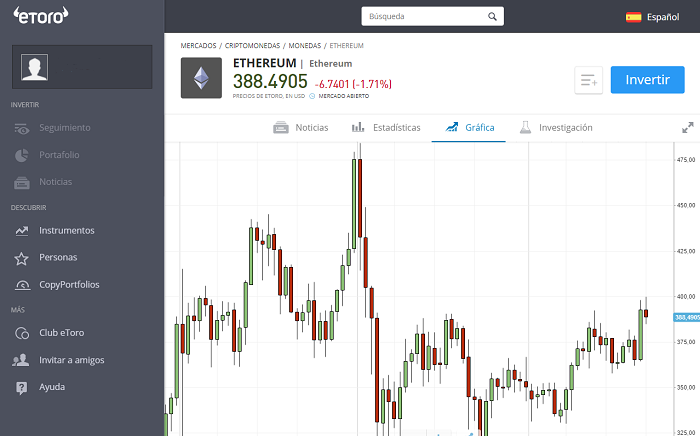Click the Noticias tab icon
Screen dimensions: 700x436
(281, 128)
